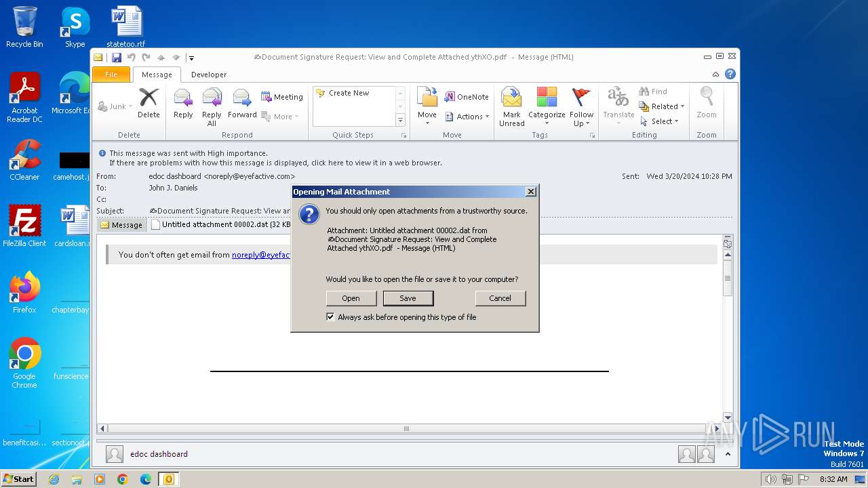868x488 pixels.
Task: Open the Actions dropdown
Action: point(467,117)
